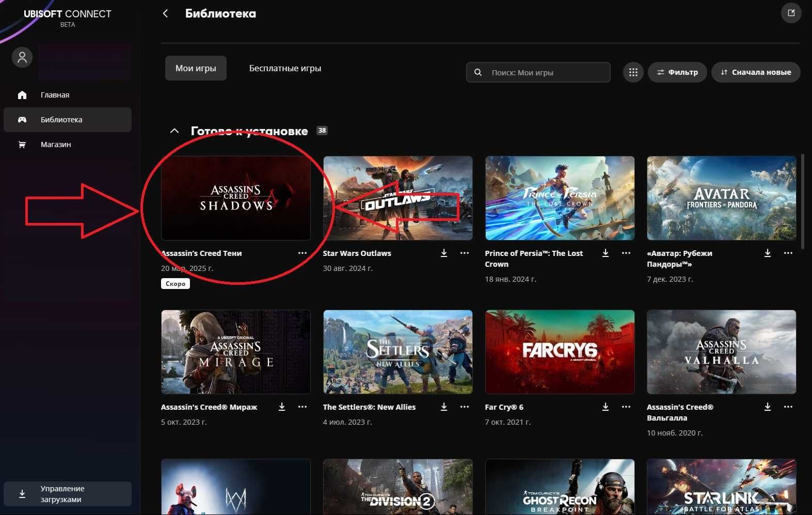
Task: Open more options for Assassin's Creed Тени
Action: click(302, 253)
